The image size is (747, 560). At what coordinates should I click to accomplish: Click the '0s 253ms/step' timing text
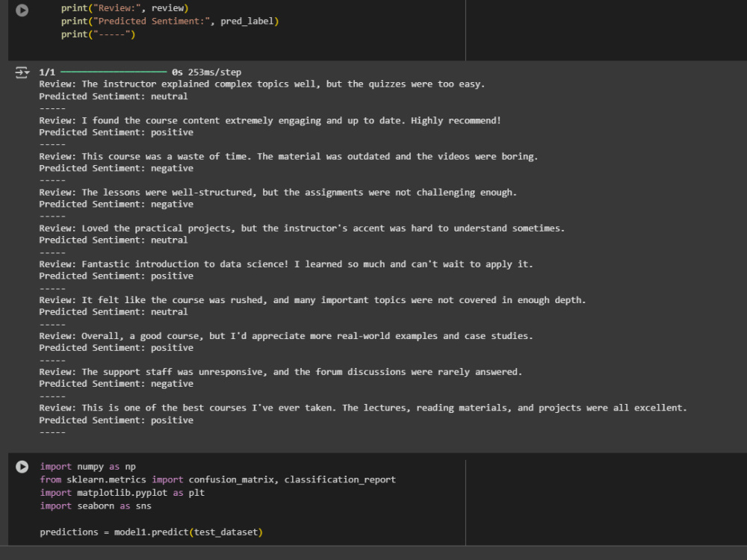click(206, 72)
